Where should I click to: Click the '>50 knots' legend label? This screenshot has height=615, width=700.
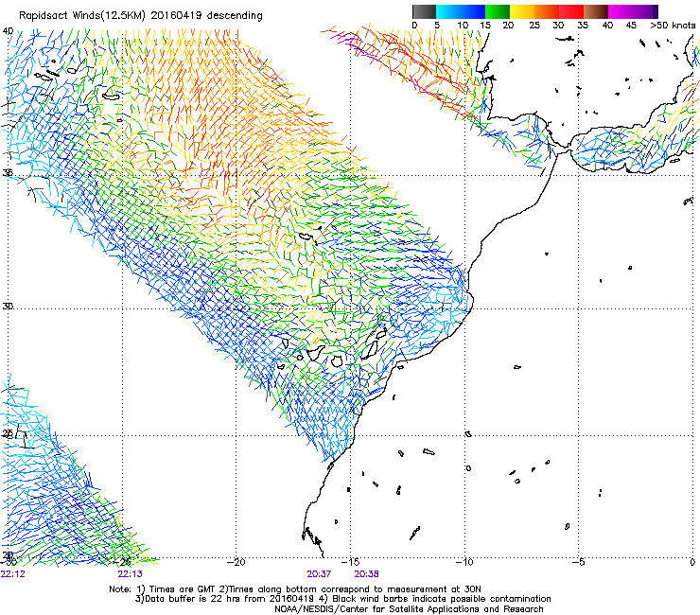[x=673, y=26]
